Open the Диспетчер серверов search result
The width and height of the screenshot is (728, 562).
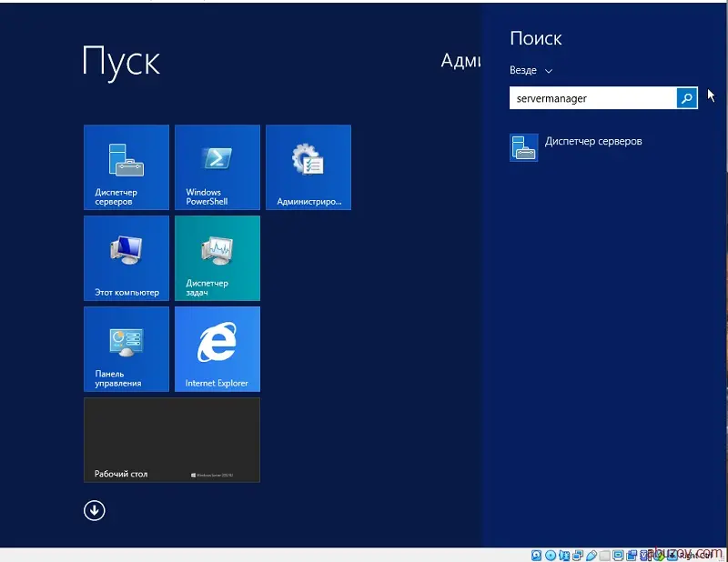(x=593, y=142)
